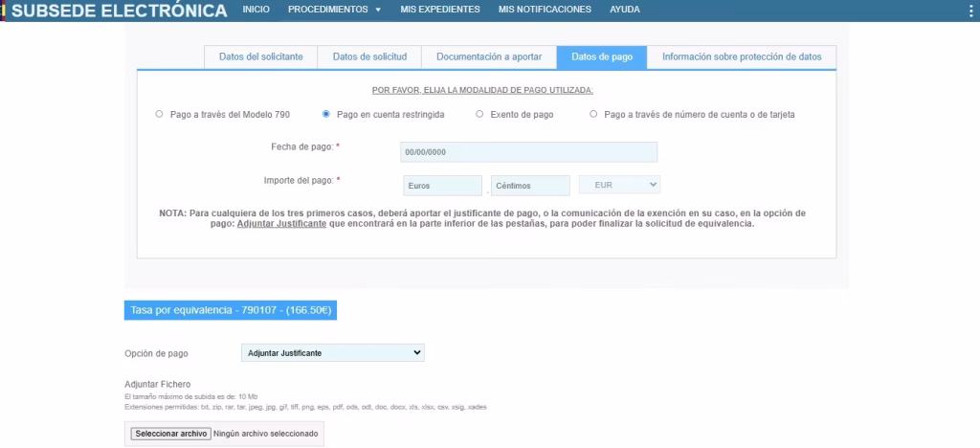The width and height of the screenshot is (980, 448).
Task: Focus the Euros amount field
Action: (443, 186)
